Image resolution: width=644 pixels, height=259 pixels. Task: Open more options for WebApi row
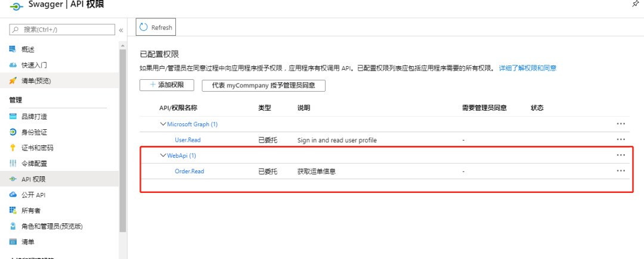coord(621,155)
